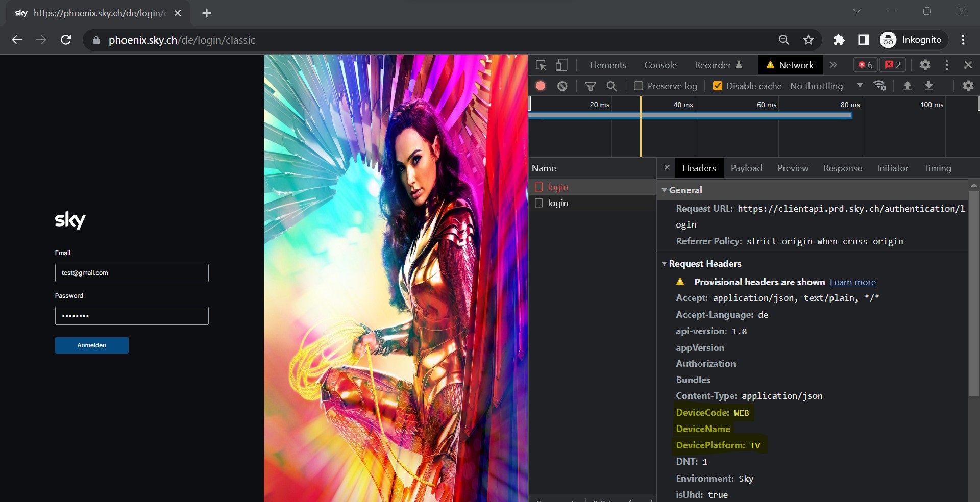
Task: Show the 2 issues counter
Action: (x=893, y=65)
